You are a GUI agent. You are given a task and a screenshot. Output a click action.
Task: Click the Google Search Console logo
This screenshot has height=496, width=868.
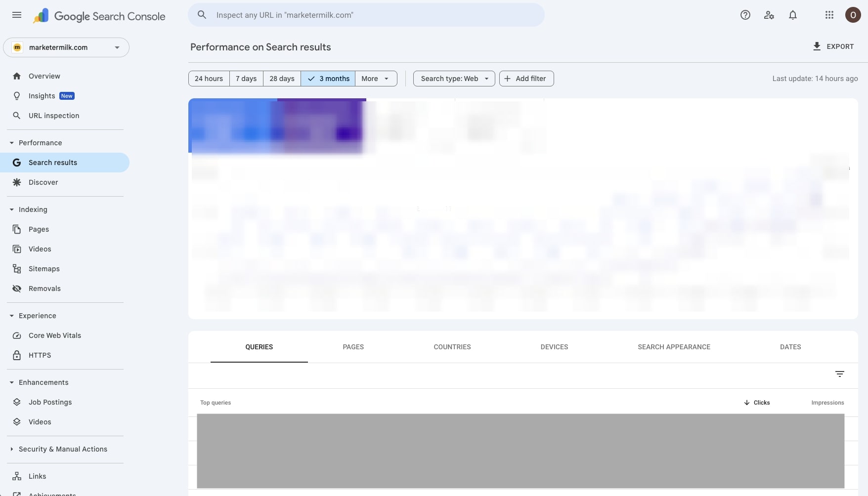click(99, 16)
